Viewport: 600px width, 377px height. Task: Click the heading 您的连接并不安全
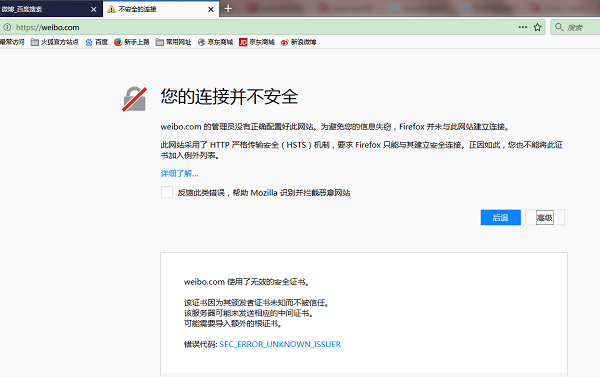[229, 96]
